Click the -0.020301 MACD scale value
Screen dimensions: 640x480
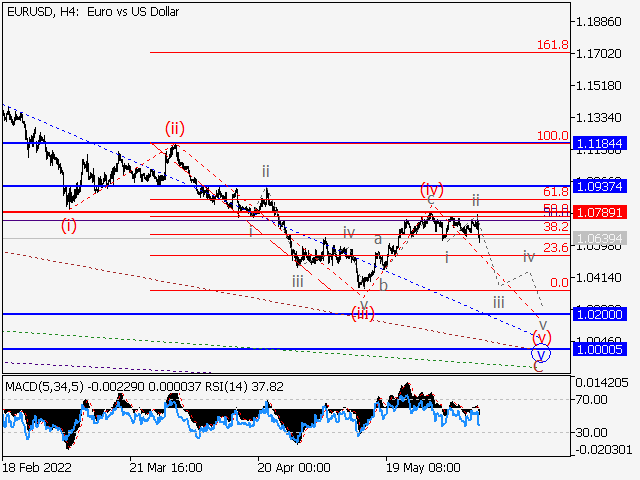tap(603, 450)
